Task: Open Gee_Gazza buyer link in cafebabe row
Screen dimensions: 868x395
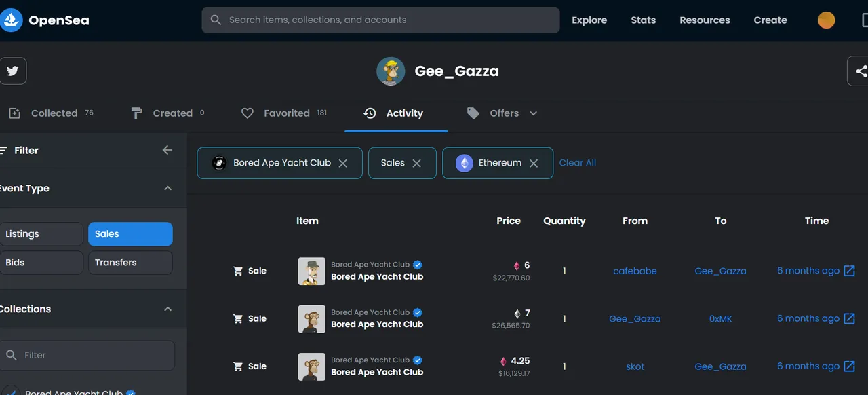Action: (x=720, y=271)
